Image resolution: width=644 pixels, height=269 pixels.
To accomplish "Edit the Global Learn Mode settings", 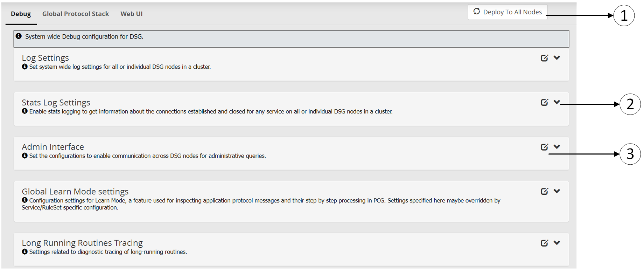I will click(544, 192).
